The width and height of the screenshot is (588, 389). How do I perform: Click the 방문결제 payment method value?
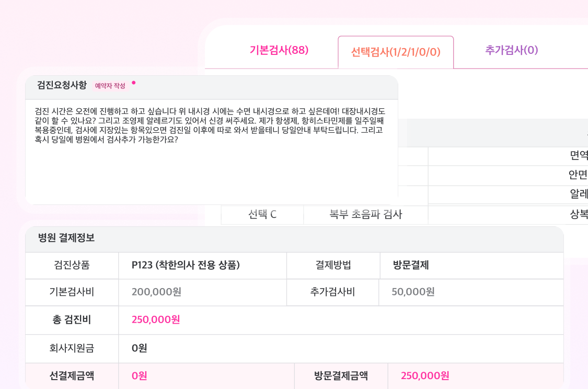coord(411,265)
